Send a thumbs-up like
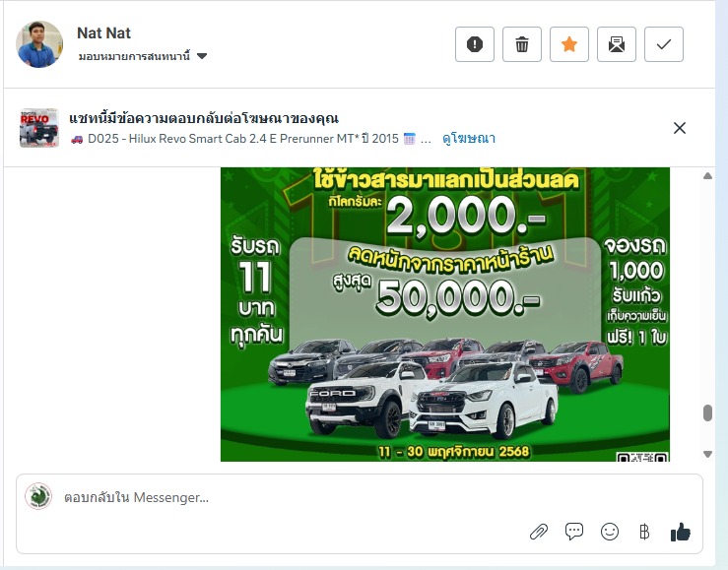Image resolution: width=728 pixels, height=570 pixels. pos(681,532)
